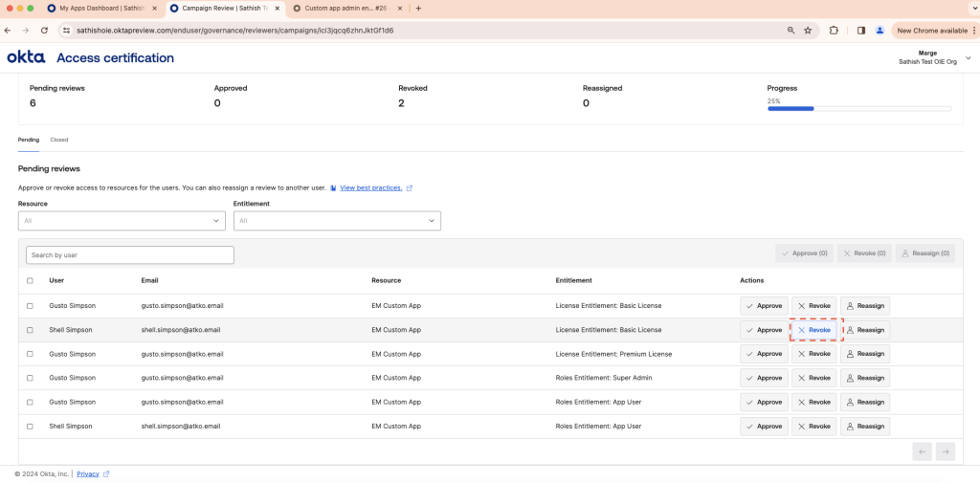Click browser reload icon
Screen dimensions: 980x483
click(44, 31)
